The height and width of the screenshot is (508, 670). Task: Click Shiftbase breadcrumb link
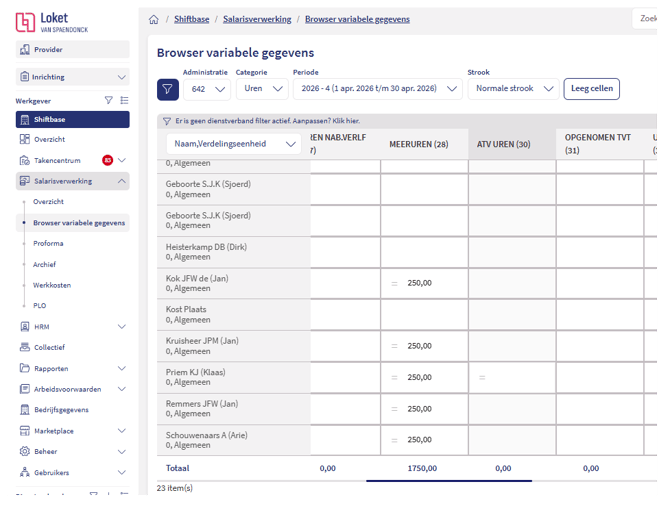pos(194,19)
